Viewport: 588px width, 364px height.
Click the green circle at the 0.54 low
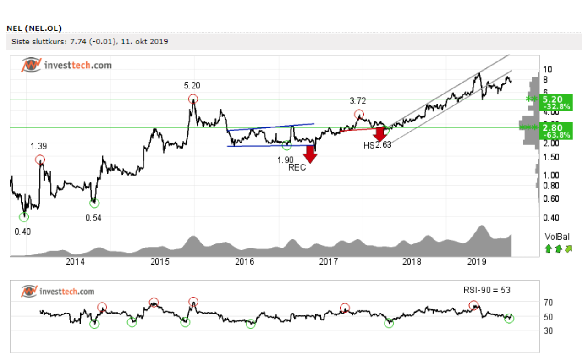95,203
